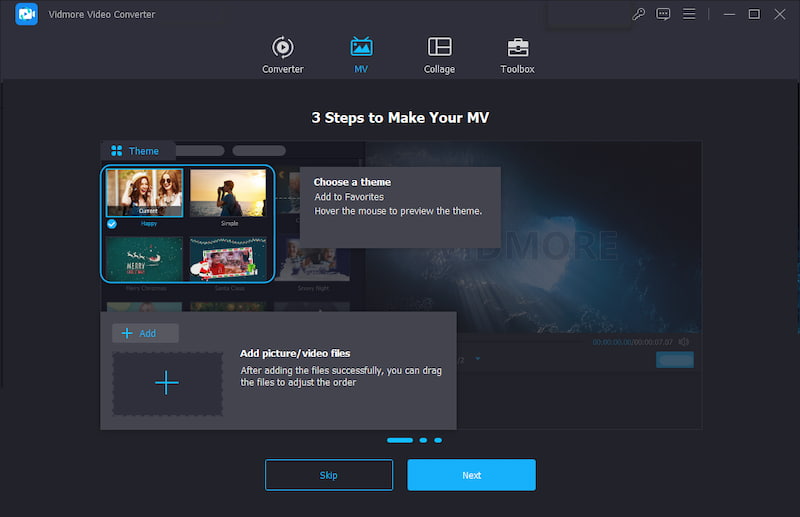Open the hamburger menu in title bar
The width and height of the screenshot is (800, 517).
[688, 14]
